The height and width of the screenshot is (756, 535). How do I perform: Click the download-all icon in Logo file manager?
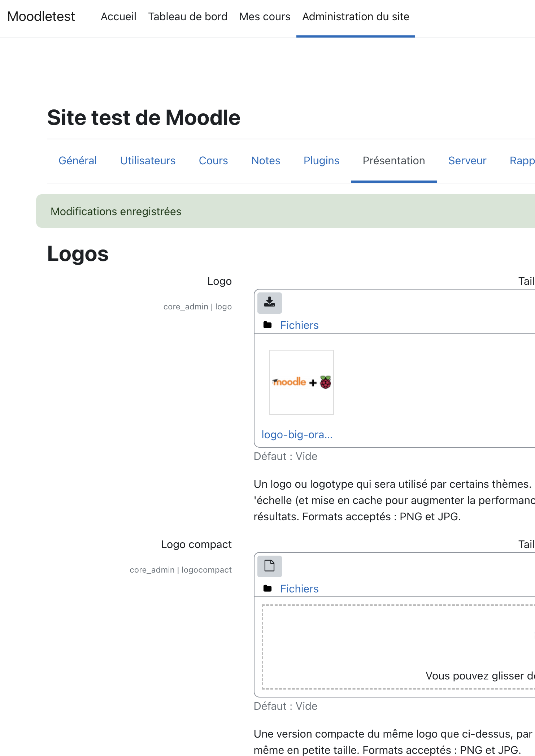click(x=269, y=303)
